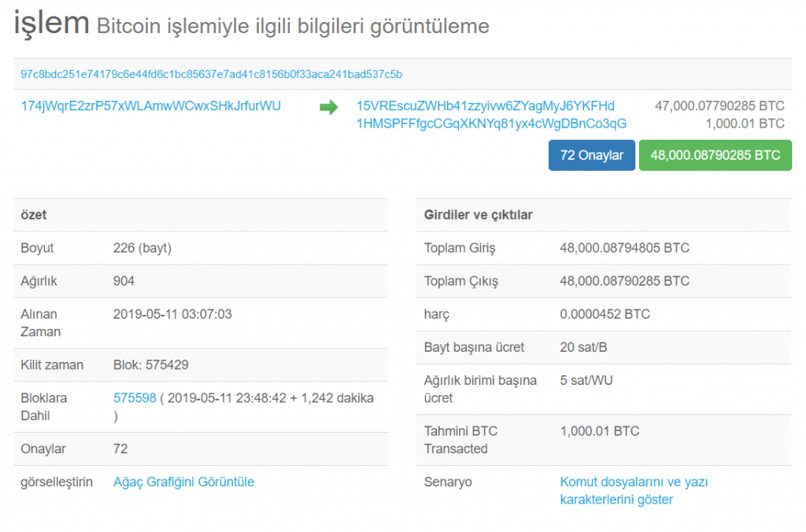The height and width of the screenshot is (532, 806).
Task: Select the 1,000.01 BTC output amount next to 1HMSPFF address
Action: (x=745, y=124)
